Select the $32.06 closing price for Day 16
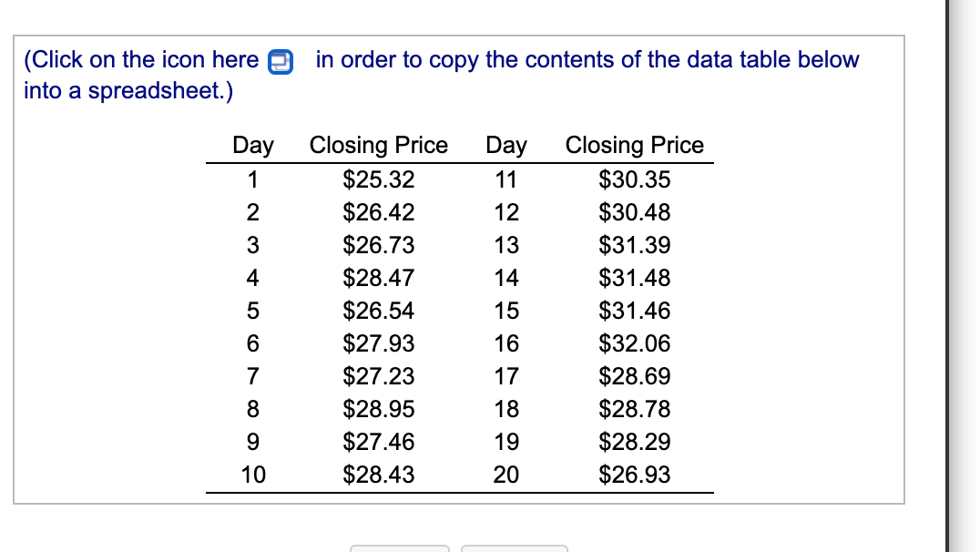This screenshot has width=980, height=552. click(x=635, y=343)
